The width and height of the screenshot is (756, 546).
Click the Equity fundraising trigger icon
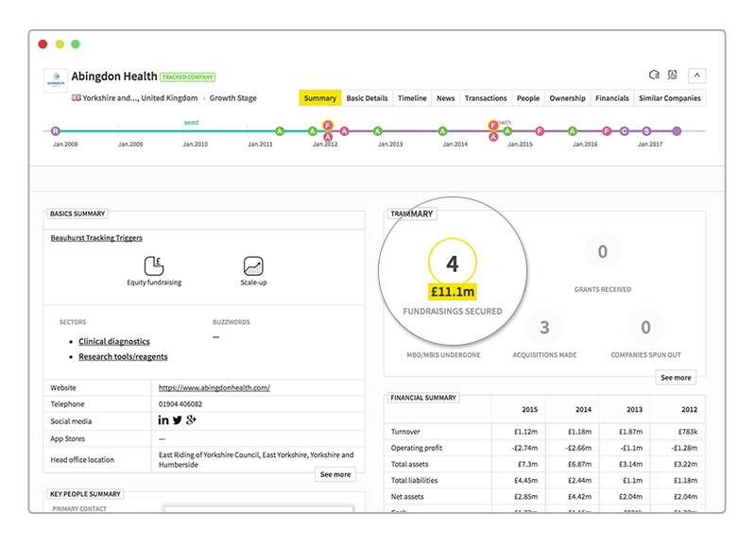click(x=154, y=265)
